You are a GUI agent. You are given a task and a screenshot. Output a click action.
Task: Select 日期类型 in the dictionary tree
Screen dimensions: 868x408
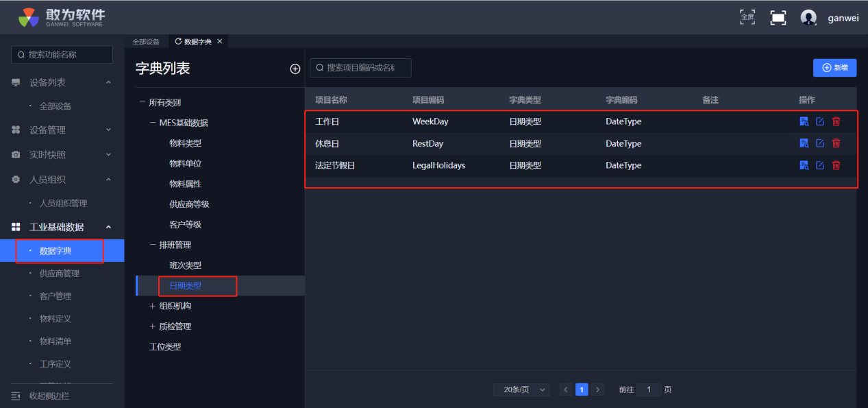coord(185,286)
